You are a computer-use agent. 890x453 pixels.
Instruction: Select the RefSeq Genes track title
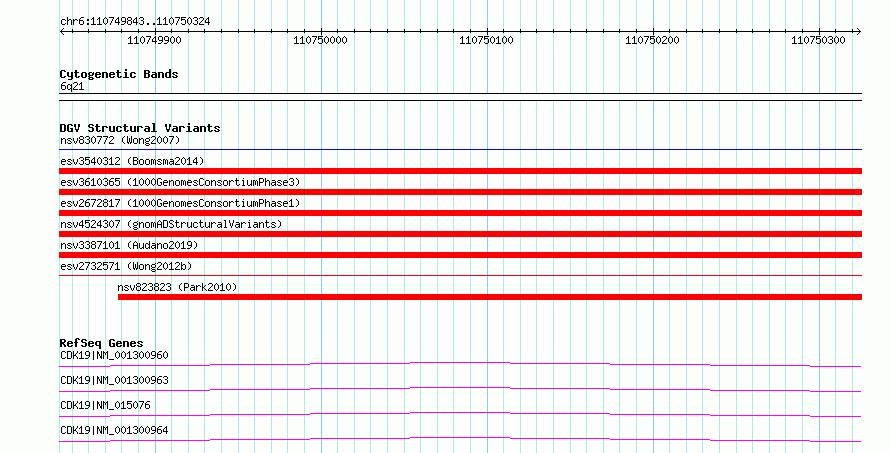tap(101, 343)
